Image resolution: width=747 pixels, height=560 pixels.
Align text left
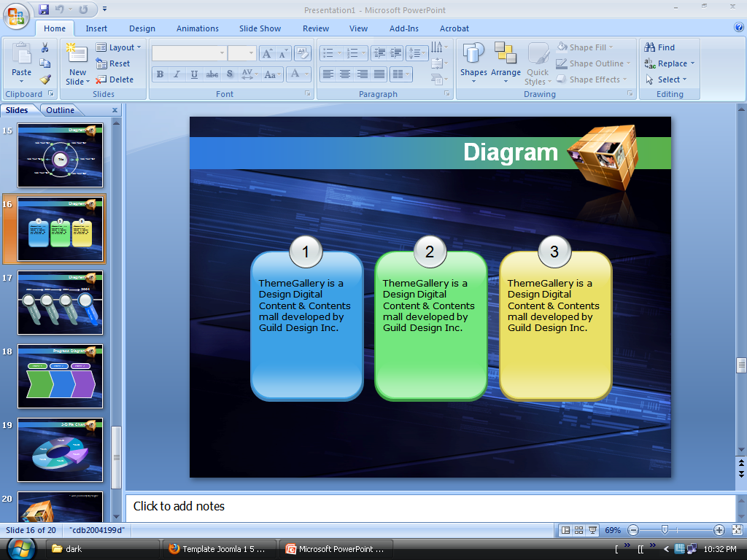(x=328, y=74)
